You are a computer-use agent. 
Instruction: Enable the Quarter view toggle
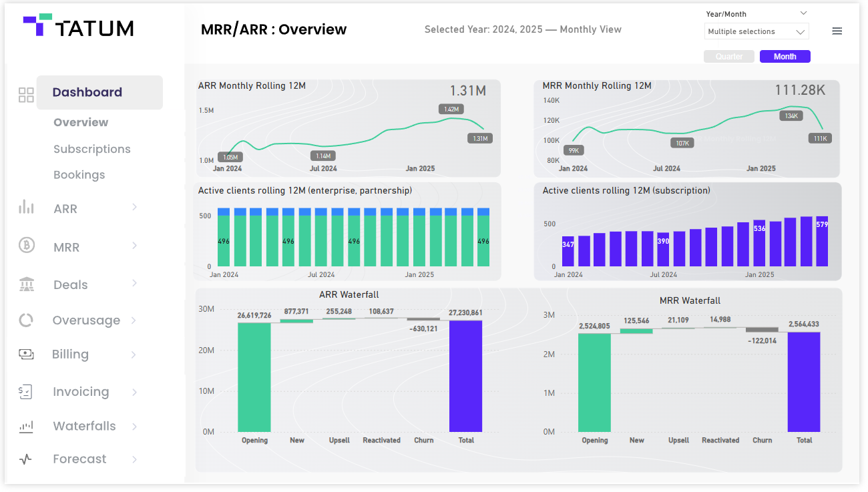[x=728, y=56]
